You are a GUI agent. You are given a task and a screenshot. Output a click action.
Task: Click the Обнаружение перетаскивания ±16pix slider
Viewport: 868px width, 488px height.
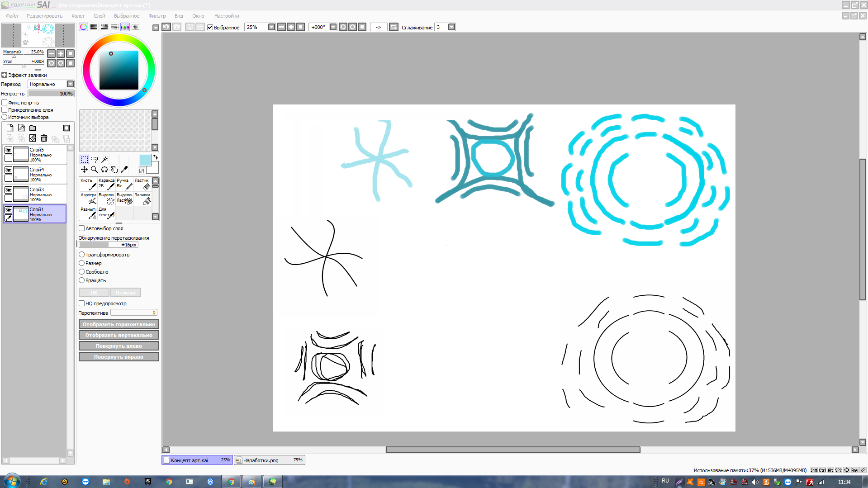coord(109,245)
